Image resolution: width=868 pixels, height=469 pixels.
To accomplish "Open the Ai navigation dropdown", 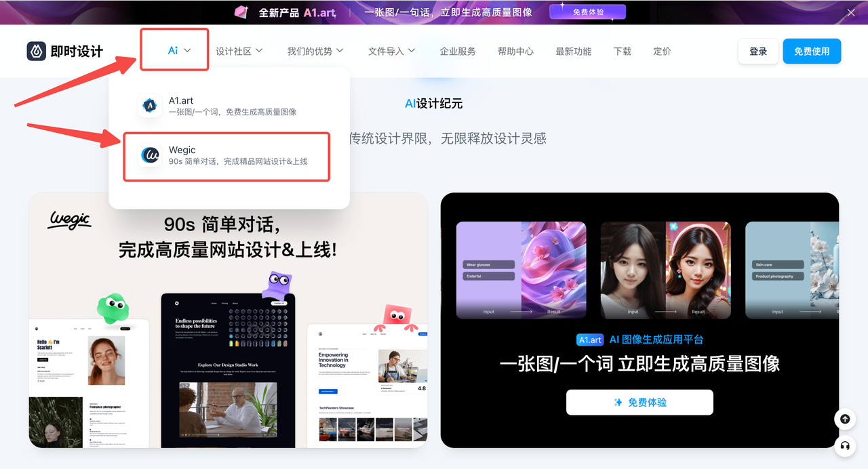I will coord(174,49).
